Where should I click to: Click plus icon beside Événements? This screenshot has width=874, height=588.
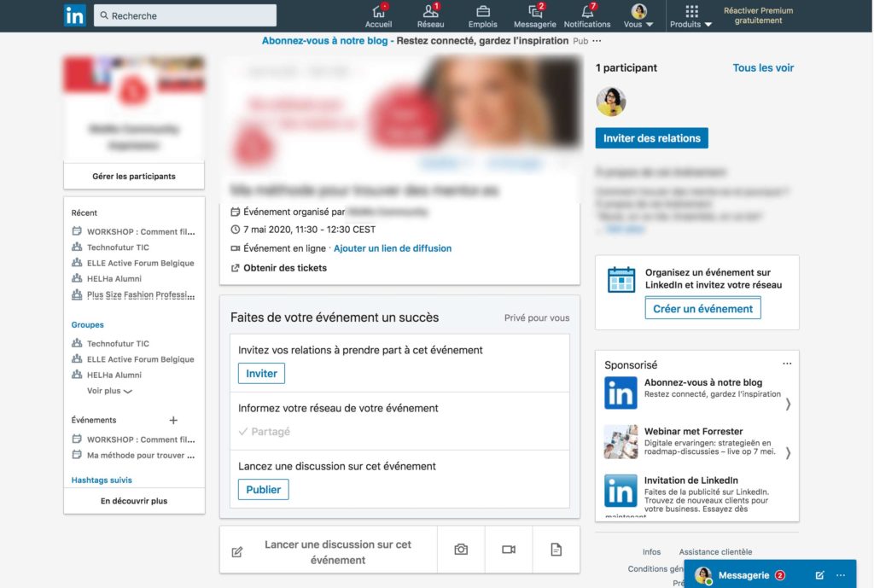click(x=173, y=420)
